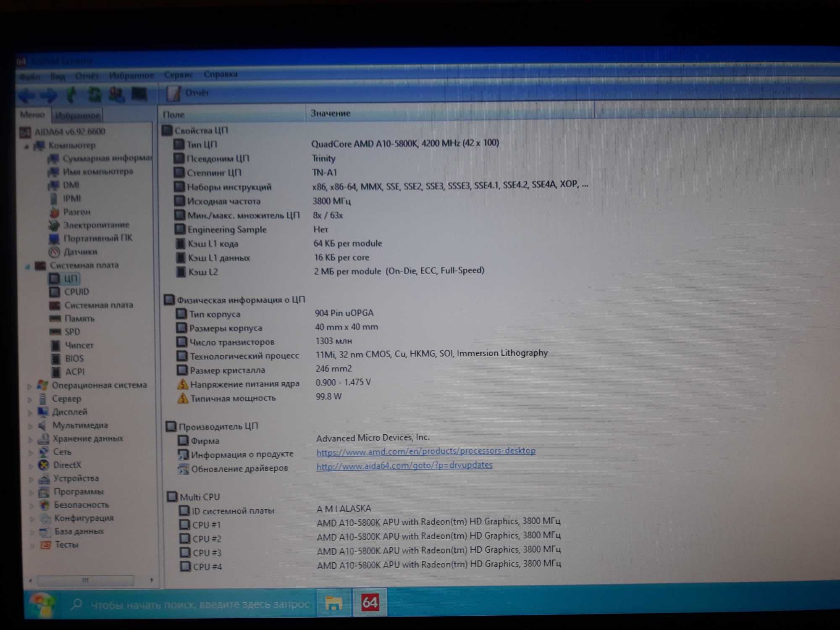Click the users icon in toolbar
Viewport: 840px width, 630px height.
[116, 94]
